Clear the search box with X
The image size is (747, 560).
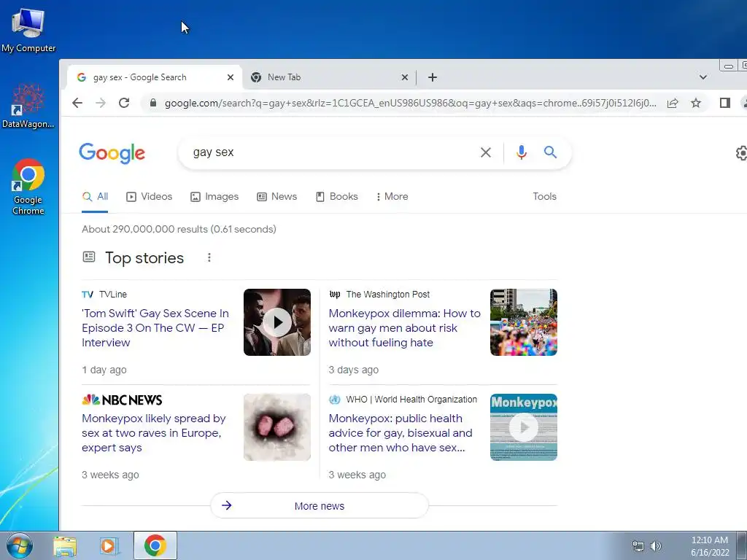485,152
